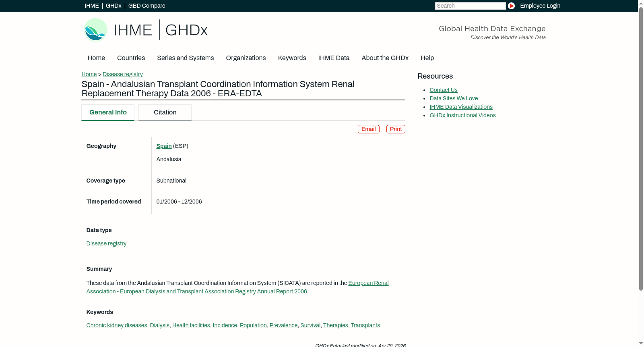Switch to the General Info tab
The width and height of the screenshot is (644, 347).
tap(108, 112)
